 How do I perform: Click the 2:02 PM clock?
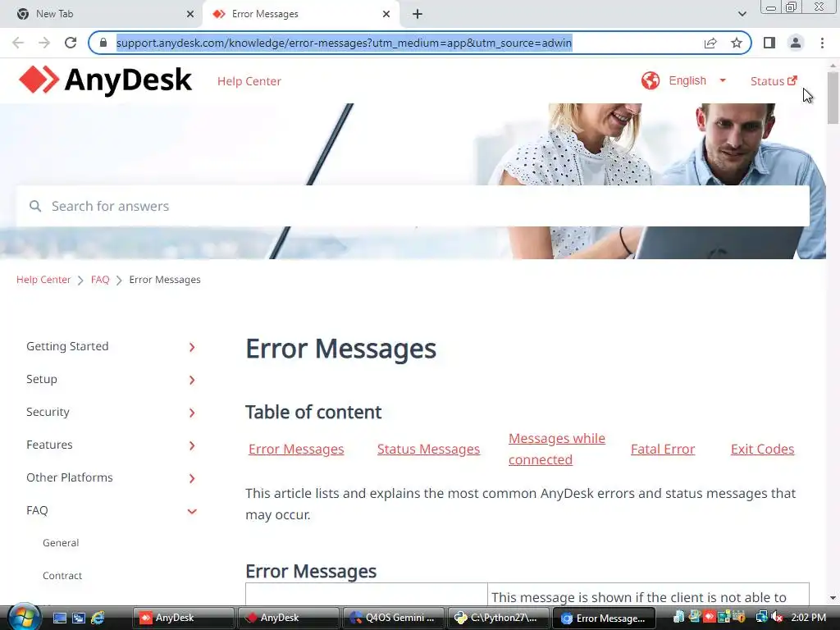click(808, 618)
